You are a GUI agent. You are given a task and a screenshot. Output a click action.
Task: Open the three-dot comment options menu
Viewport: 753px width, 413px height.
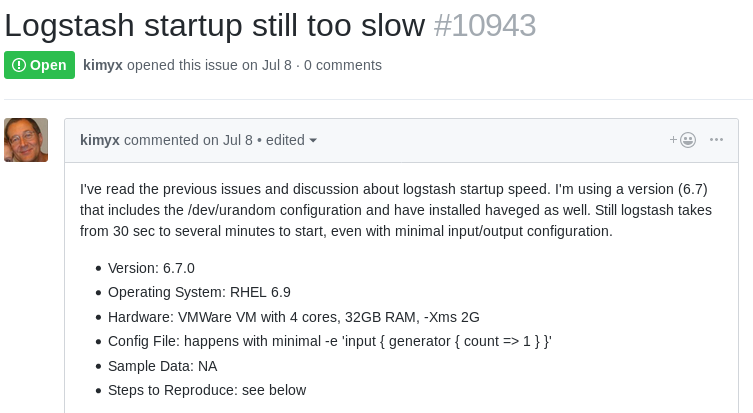pos(716,140)
